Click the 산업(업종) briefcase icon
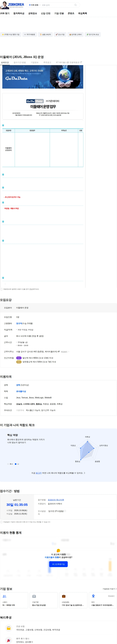Screen dimensions: 117x644 [x=64, y=596]
